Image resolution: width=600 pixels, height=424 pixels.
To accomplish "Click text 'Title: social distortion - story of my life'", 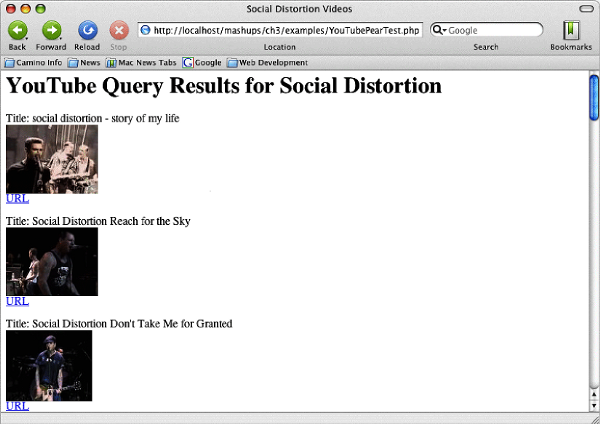I will (x=93, y=118).
